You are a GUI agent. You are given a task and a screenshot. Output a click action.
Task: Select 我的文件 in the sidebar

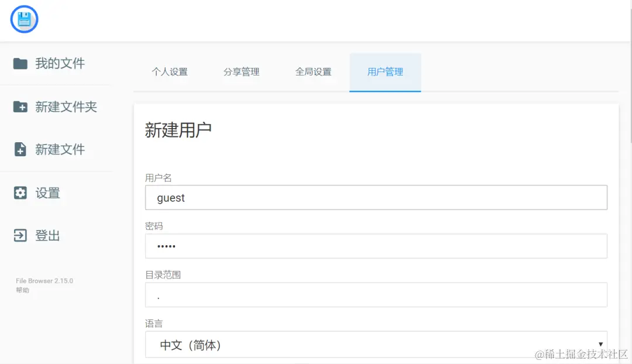pyautogui.click(x=59, y=64)
